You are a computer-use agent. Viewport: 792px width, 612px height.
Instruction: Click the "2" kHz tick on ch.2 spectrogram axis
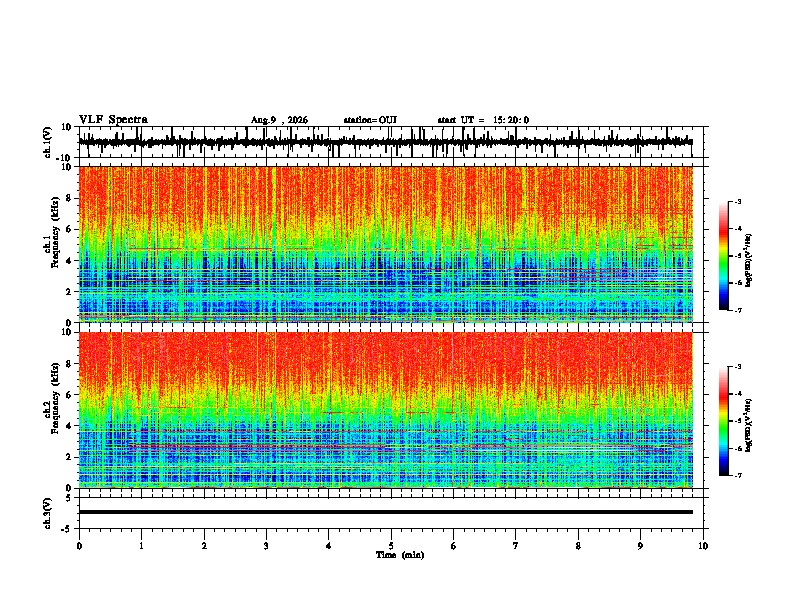(70, 457)
